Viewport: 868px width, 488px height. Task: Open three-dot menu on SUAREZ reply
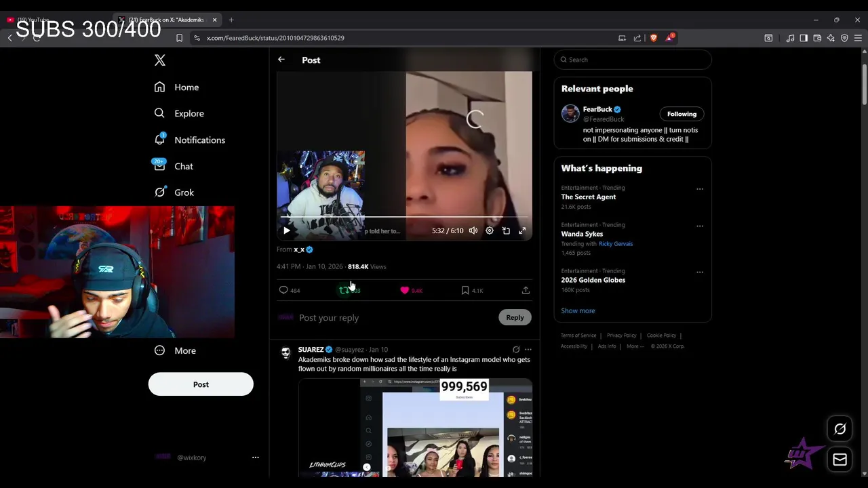coord(528,350)
